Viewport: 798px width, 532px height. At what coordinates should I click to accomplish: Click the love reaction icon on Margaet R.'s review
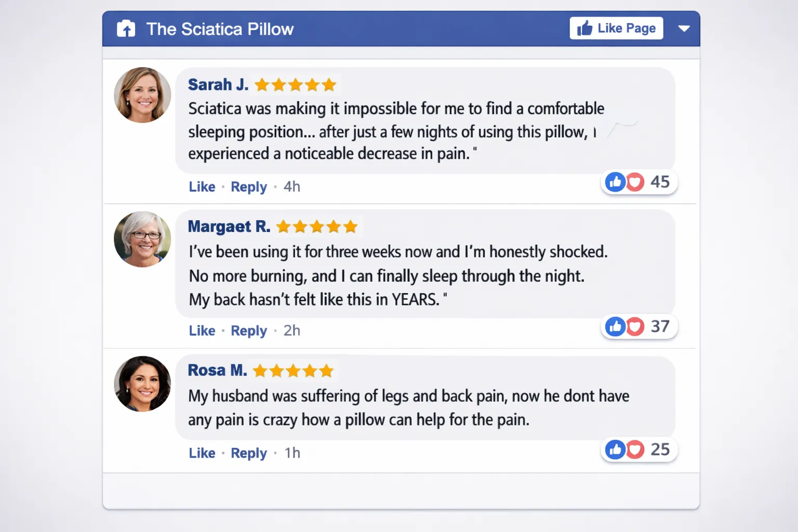[634, 326]
